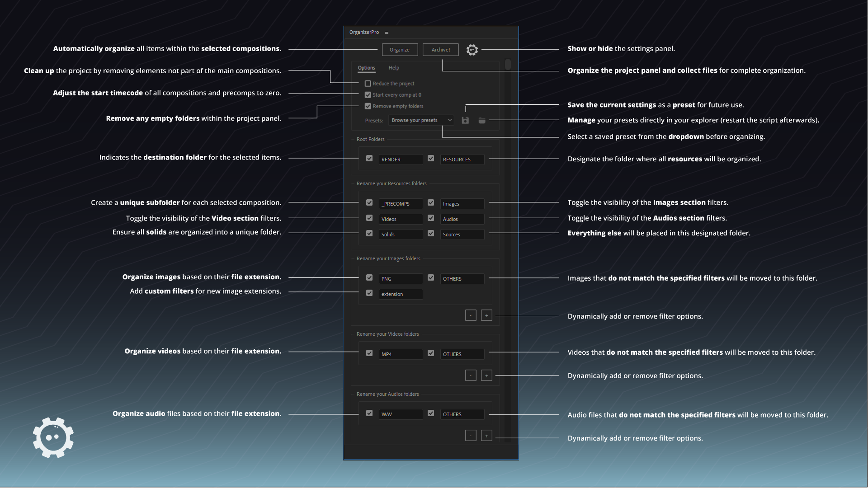Open the OrganizerPro panel hamburger menu

387,32
